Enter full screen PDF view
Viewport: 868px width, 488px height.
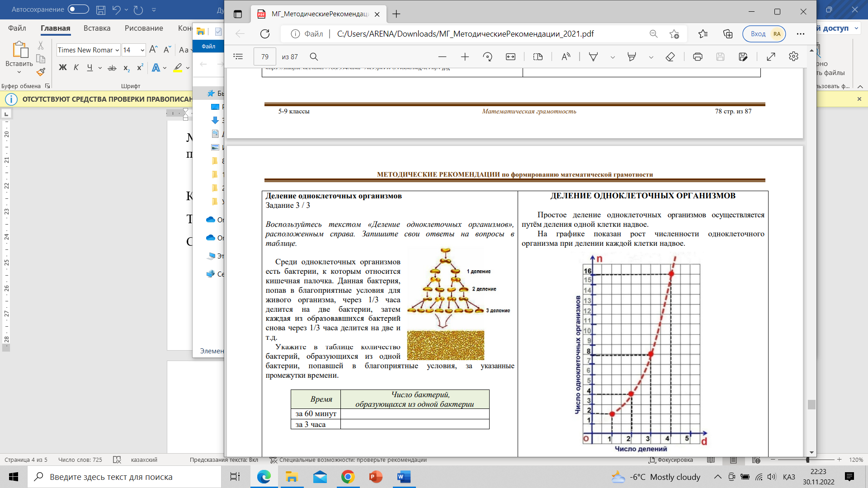click(771, 56)
